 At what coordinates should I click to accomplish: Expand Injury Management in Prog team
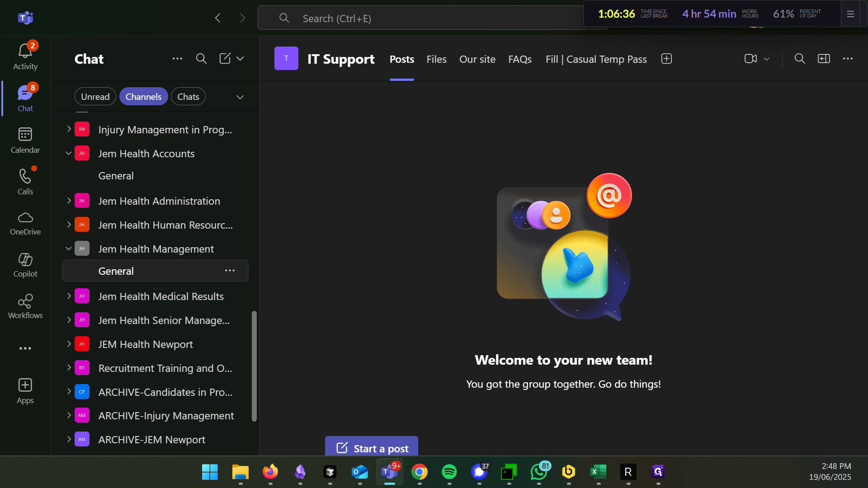pos(69,129)
